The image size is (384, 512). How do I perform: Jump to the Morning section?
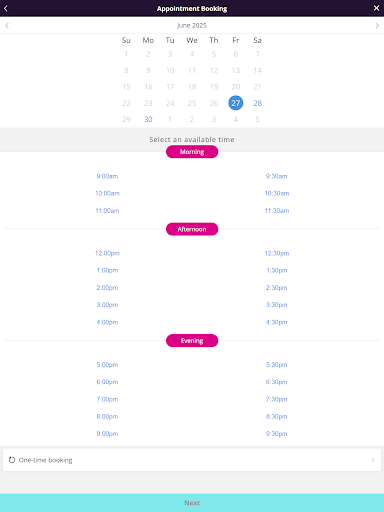pyautogui.click(x=192, y=152)
